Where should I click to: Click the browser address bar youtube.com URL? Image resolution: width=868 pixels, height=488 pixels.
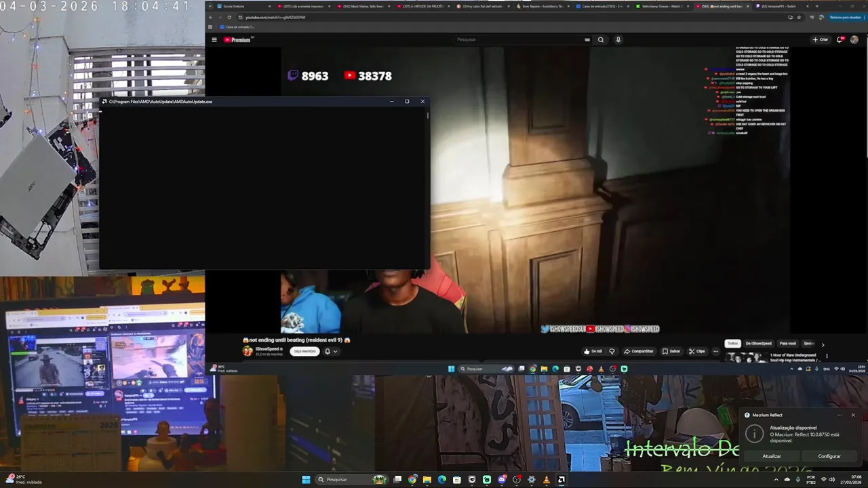coord(275,17)
